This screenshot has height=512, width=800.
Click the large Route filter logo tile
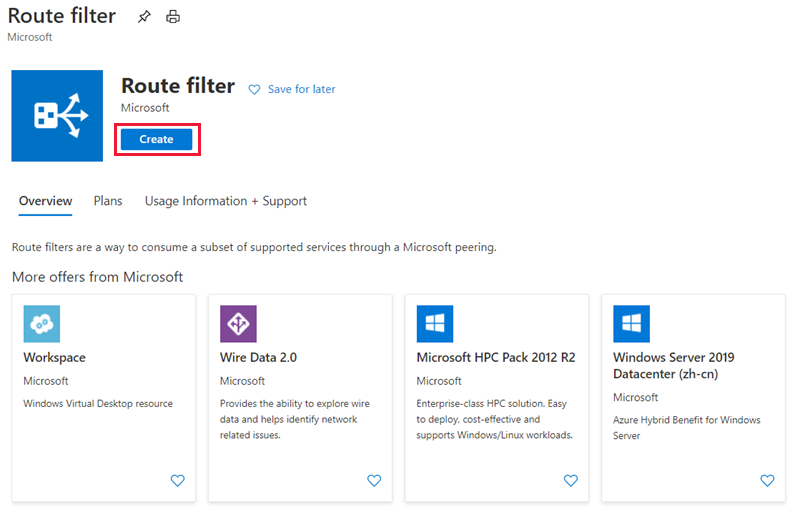pyautogui.click(x=57, y=116)
